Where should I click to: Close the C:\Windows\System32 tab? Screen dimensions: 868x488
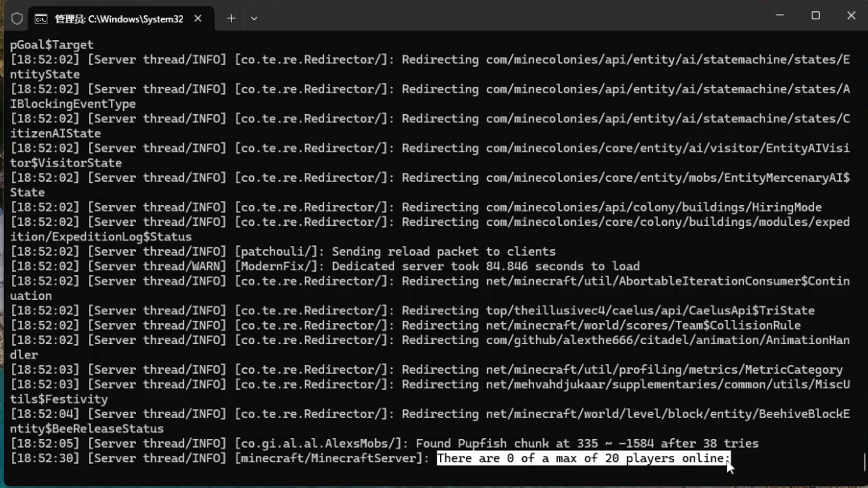198,18
